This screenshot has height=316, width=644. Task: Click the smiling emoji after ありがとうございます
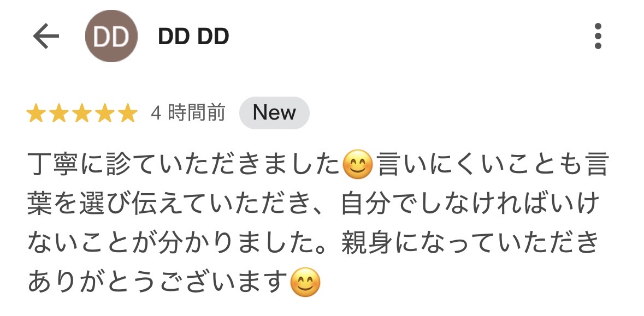[305, 282]
